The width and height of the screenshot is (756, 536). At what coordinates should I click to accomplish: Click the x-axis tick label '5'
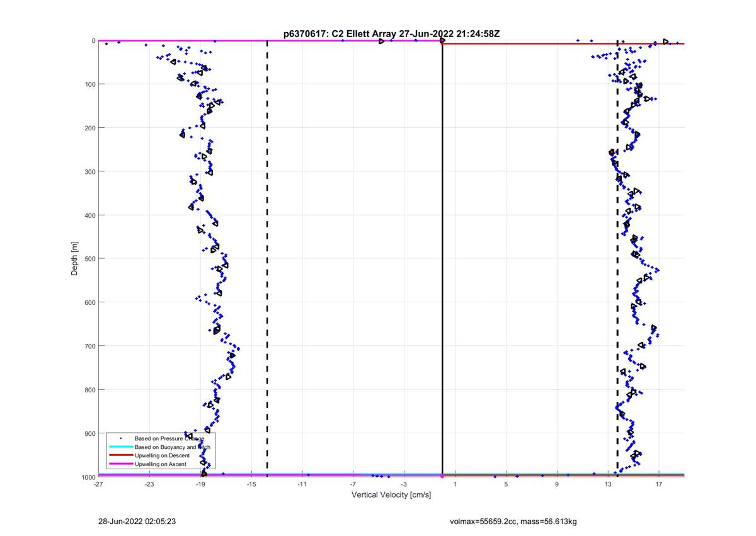click(506, 485)
